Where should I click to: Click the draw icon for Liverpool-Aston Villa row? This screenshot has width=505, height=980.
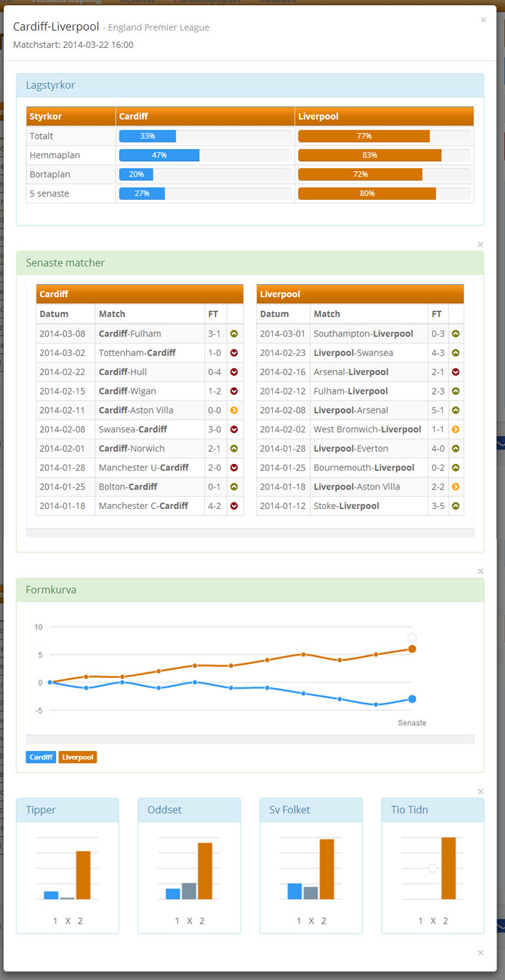(456, 487)
